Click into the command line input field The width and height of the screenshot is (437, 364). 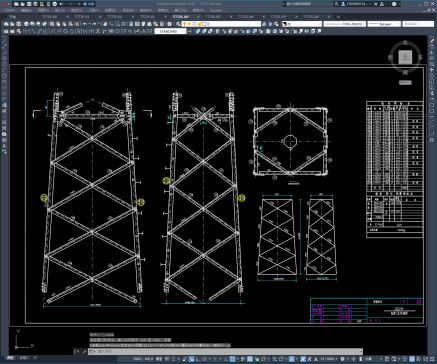225,351
